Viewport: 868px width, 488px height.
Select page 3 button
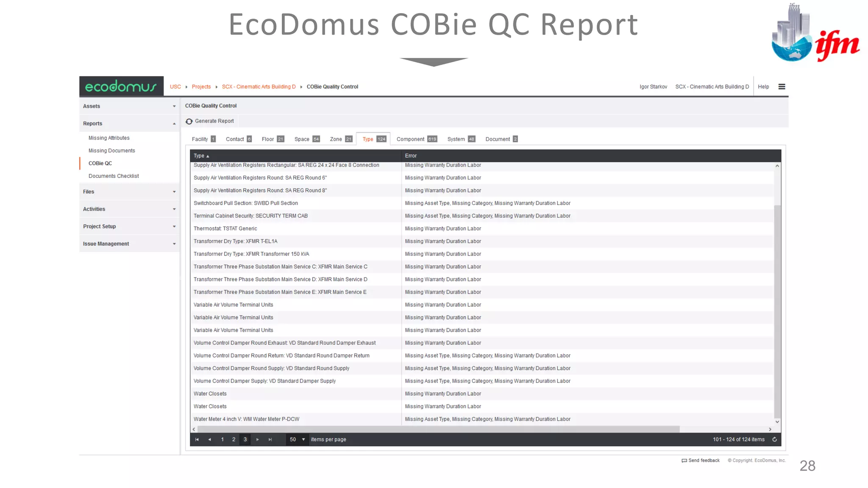[x=245, y=440]
